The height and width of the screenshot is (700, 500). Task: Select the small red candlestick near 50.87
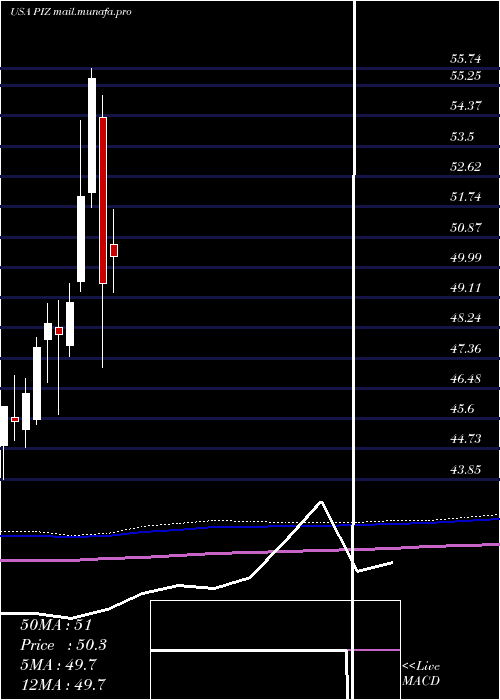coord(114,250)
